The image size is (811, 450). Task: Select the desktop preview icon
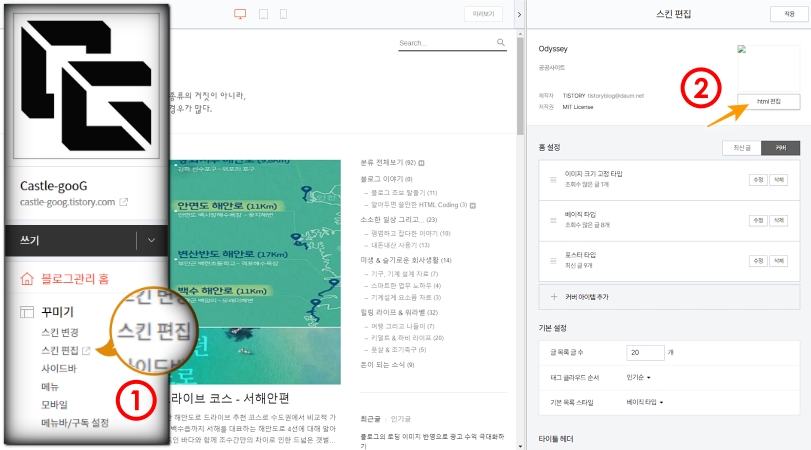[x=240, y=14]
